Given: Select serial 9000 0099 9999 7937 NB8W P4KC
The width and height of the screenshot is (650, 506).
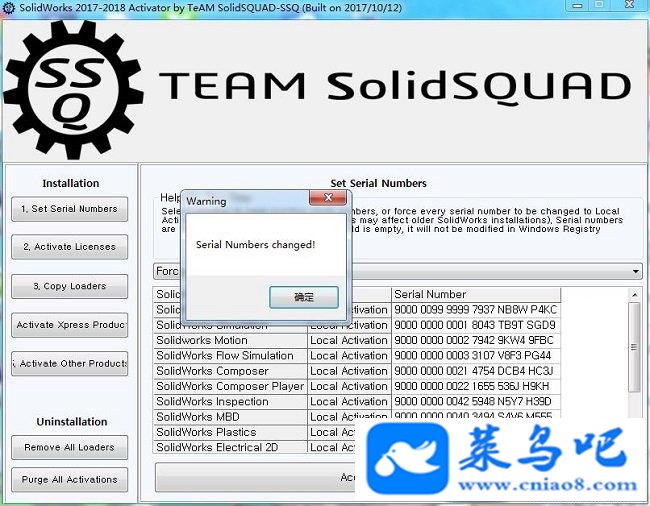Looking at the screenshot, I should (x=475, y=310).
